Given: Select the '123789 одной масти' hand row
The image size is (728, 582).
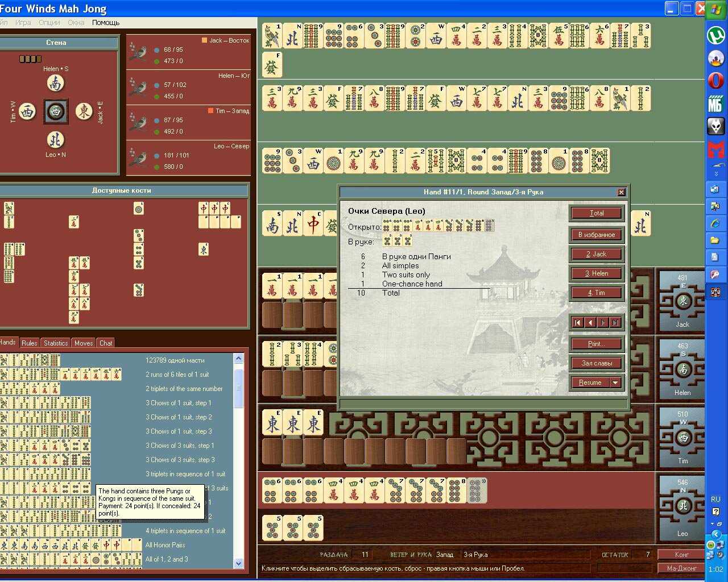Looking at the screenshot, I should point(117,360).
